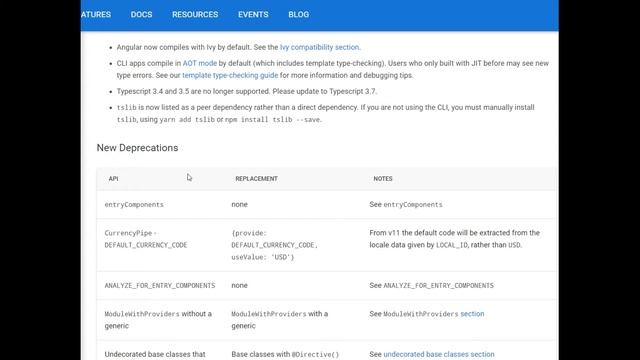The image size is (640, 360).
Task: Click the NOTES column header
Action: [x=383, y=179]
